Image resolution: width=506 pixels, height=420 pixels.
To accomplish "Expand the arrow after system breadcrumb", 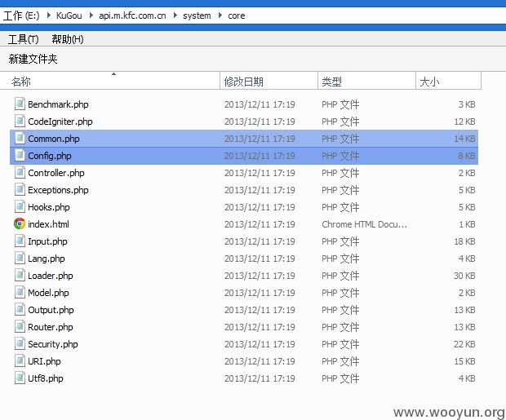I will pyautogui.click(x=220, y=15).
